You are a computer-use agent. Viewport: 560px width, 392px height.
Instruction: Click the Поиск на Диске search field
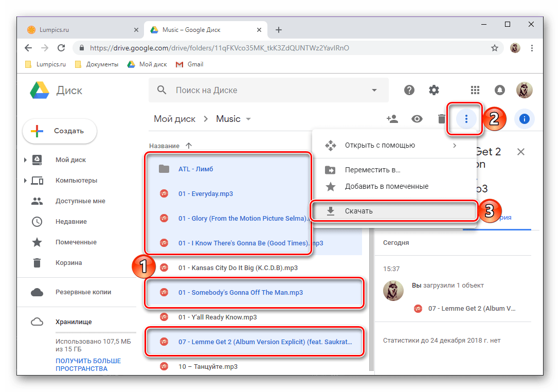[267, 90]
